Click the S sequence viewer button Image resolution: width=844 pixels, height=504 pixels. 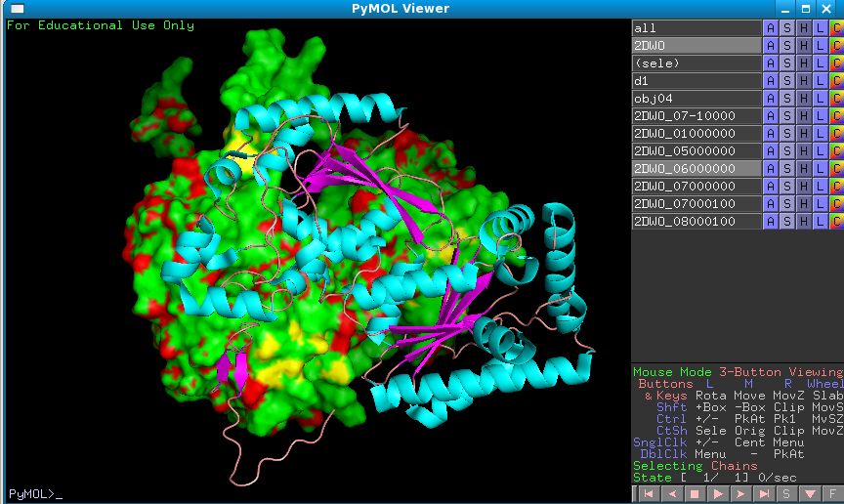(786, 494)
